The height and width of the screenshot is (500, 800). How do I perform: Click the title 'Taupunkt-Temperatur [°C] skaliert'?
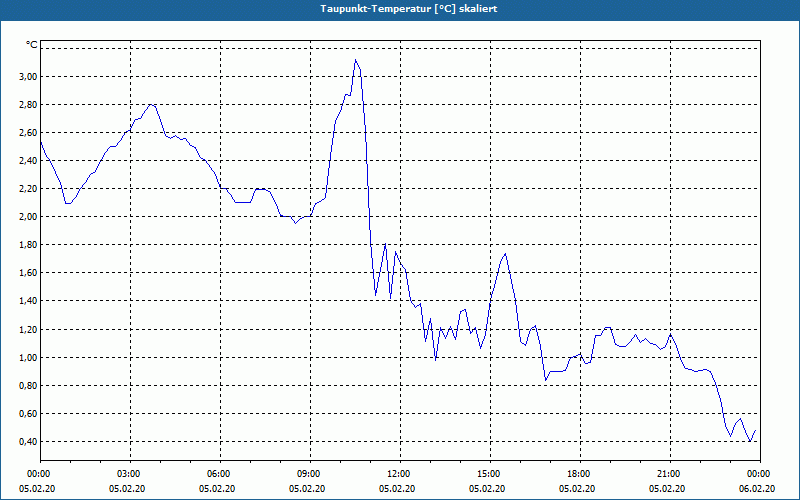409,9
